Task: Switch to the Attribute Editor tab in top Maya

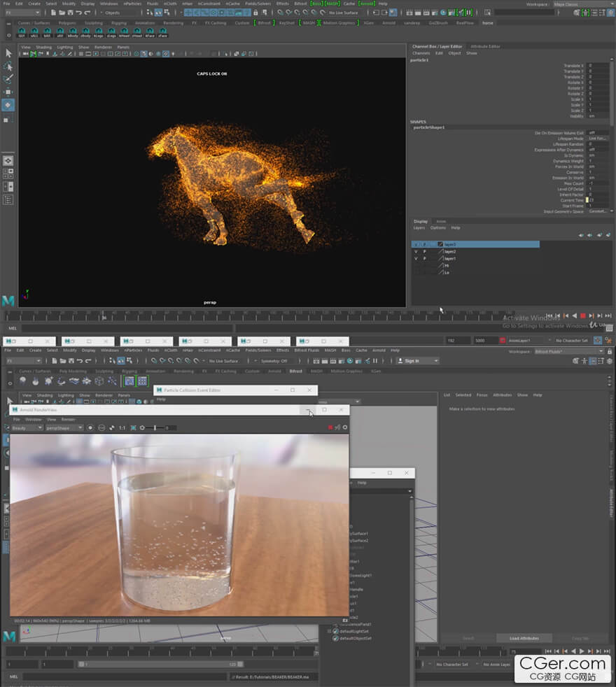Action: (x=485, y=46)
